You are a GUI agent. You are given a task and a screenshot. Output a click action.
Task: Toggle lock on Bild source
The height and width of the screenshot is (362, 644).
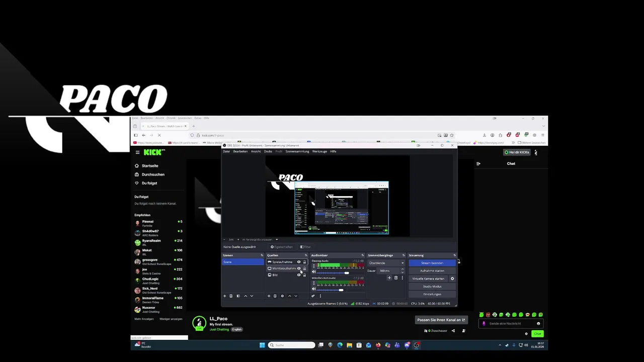click(x=304, y=275)
